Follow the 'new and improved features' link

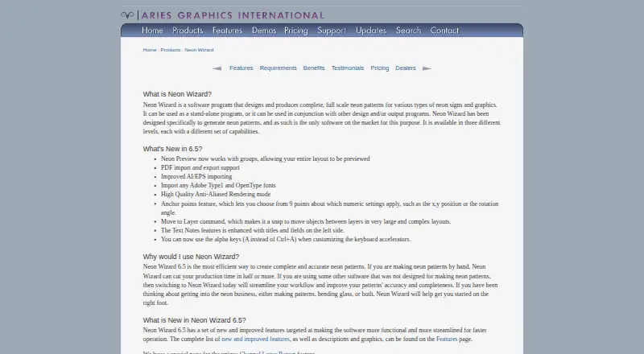pyautogui.click(x=255, y=340)
